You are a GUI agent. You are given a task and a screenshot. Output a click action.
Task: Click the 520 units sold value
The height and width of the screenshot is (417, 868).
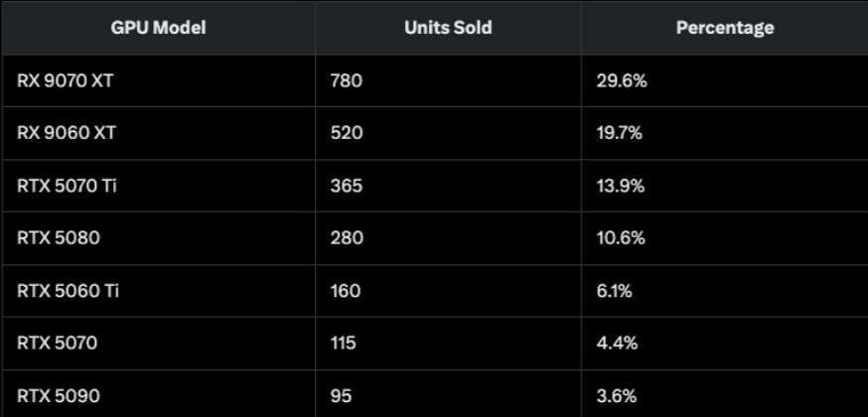[346, 134]
